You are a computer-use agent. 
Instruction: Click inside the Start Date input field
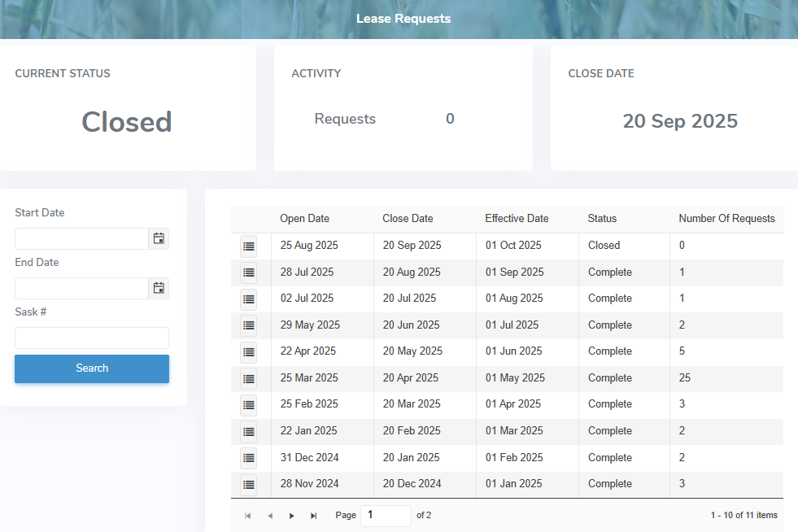tap(81, 238)
